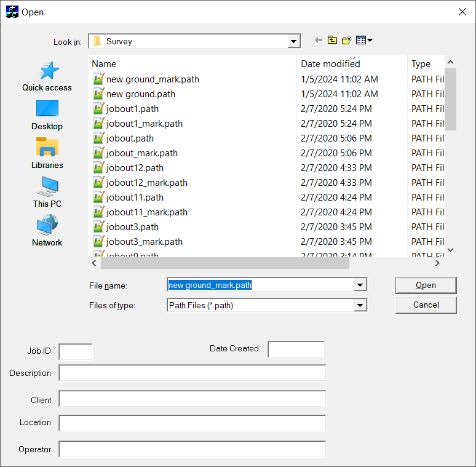Open Network from the places sidebar
476x467 pixels.
47,231
